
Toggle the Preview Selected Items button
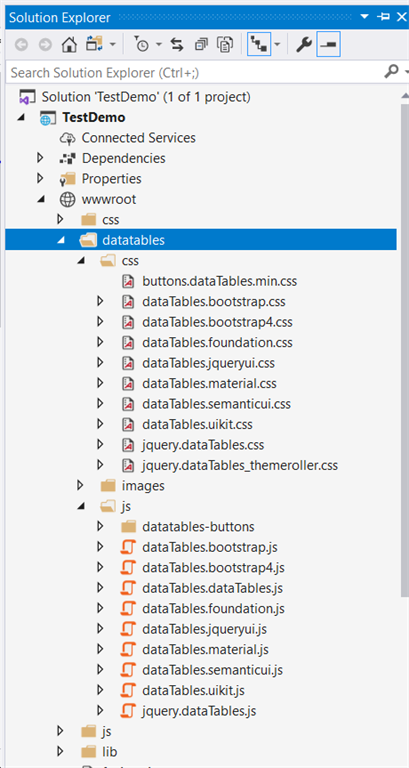[329, 45]
